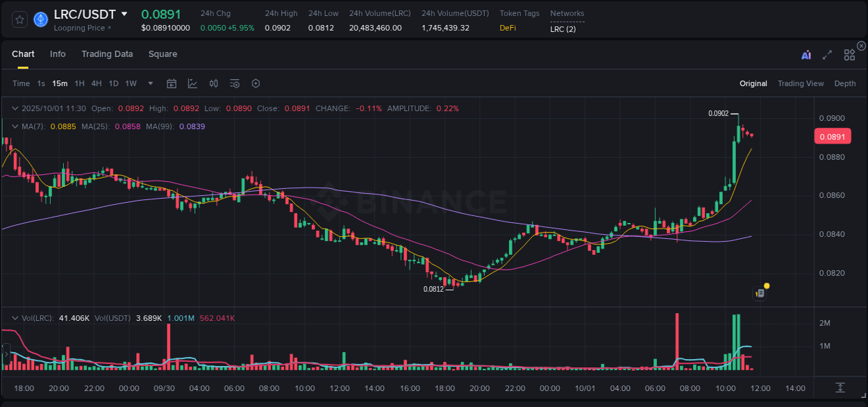The height and width of the screenshot is (407, 868).
Task: Open the widgets grid icon
Action: [849, 55]
